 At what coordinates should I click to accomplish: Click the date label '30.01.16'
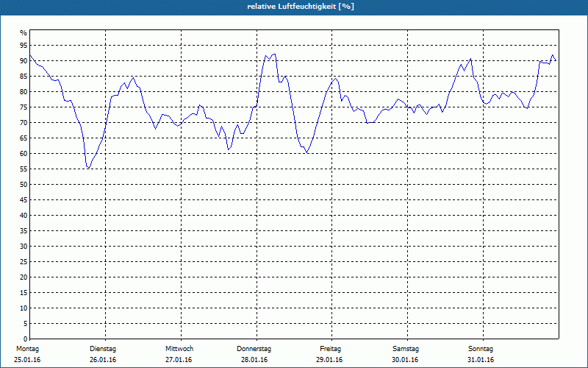point(405,360)
